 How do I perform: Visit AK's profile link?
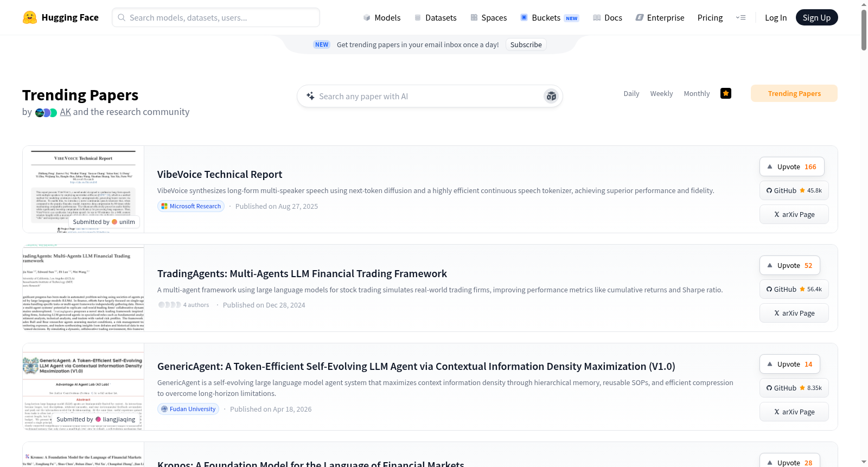(66, 112)
